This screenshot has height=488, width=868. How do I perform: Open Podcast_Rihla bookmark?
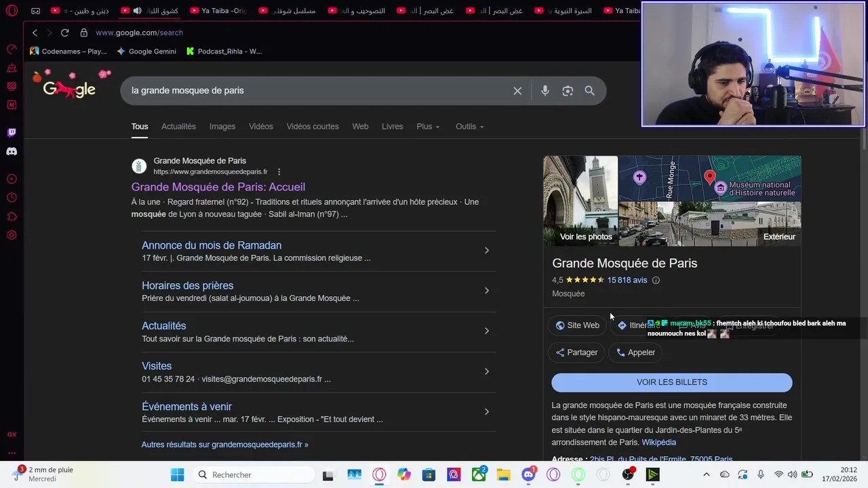pos(224,52)
